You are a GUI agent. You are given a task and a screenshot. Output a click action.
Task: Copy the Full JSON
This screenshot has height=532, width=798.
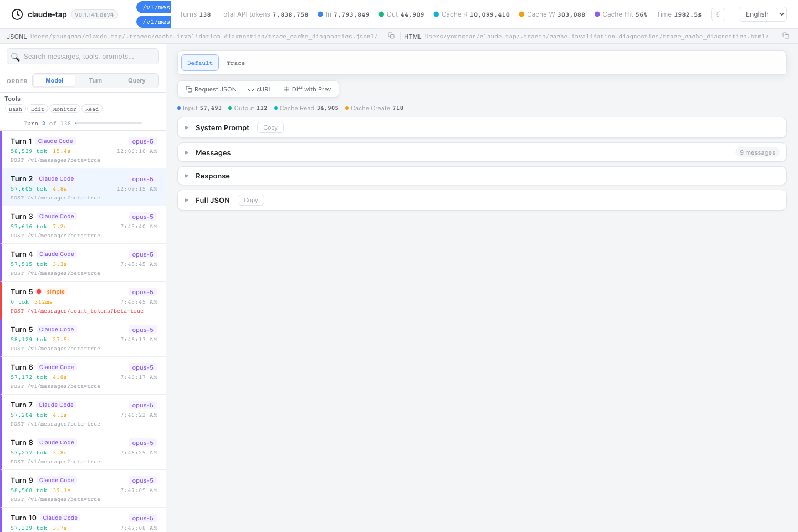(x=251, y=200)
